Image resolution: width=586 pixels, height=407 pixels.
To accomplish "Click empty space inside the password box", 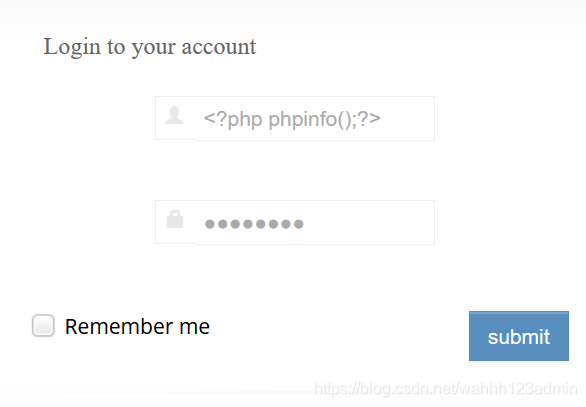I will pos(368,222).
